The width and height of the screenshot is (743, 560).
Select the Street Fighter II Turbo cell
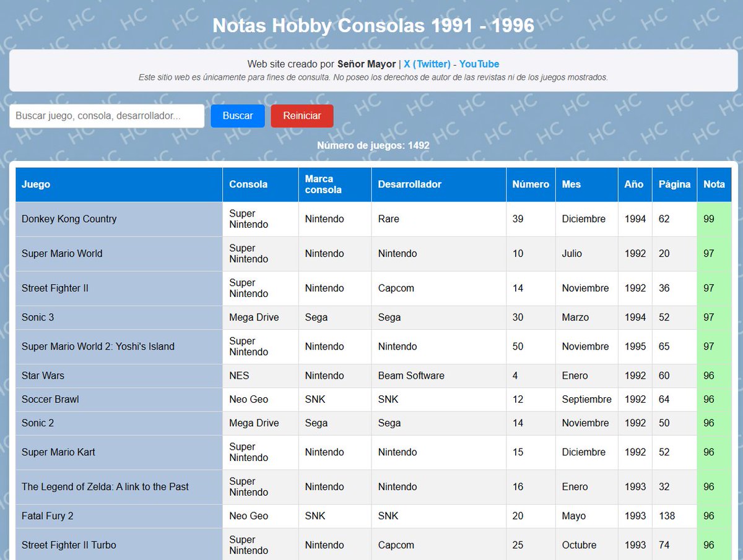pyautogui.click(x=119, y=545)
